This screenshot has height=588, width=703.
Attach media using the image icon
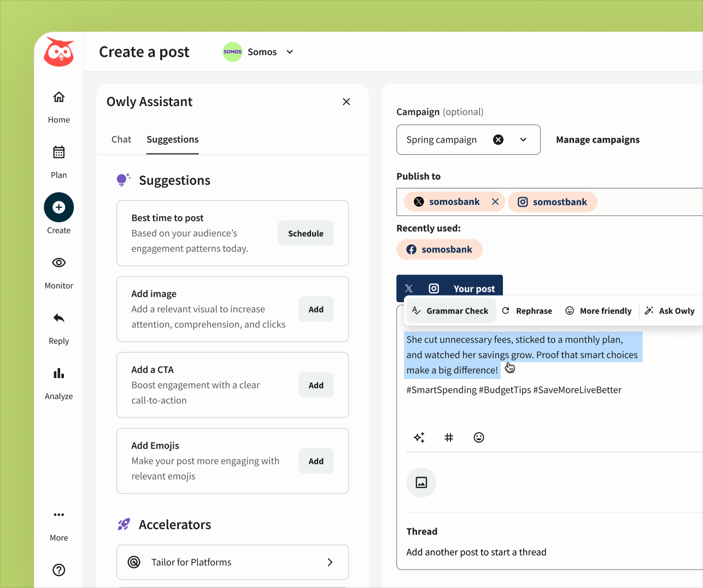(x=421, y=483)
